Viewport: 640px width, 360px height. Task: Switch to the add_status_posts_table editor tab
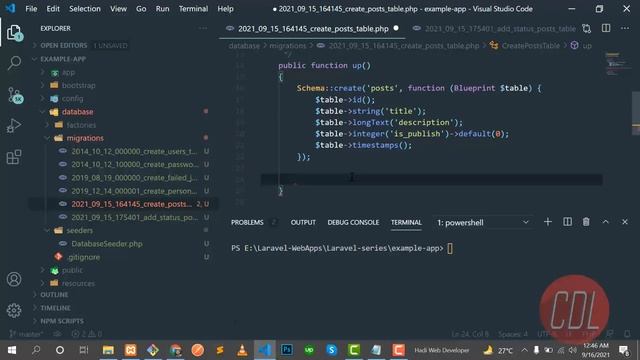tap(494, 29)
